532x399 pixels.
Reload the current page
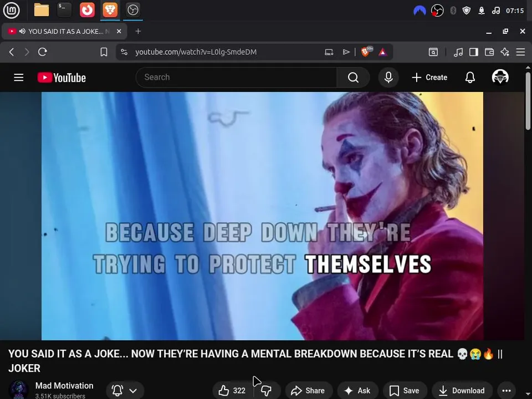43,52
